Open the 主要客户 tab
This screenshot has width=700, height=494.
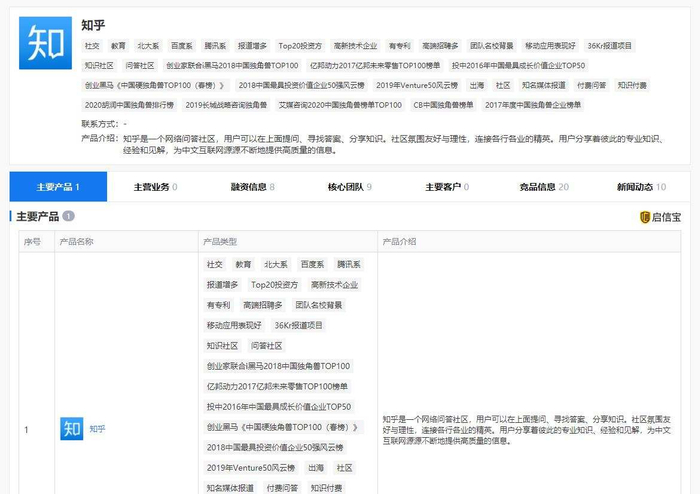(x=447, y=187)
